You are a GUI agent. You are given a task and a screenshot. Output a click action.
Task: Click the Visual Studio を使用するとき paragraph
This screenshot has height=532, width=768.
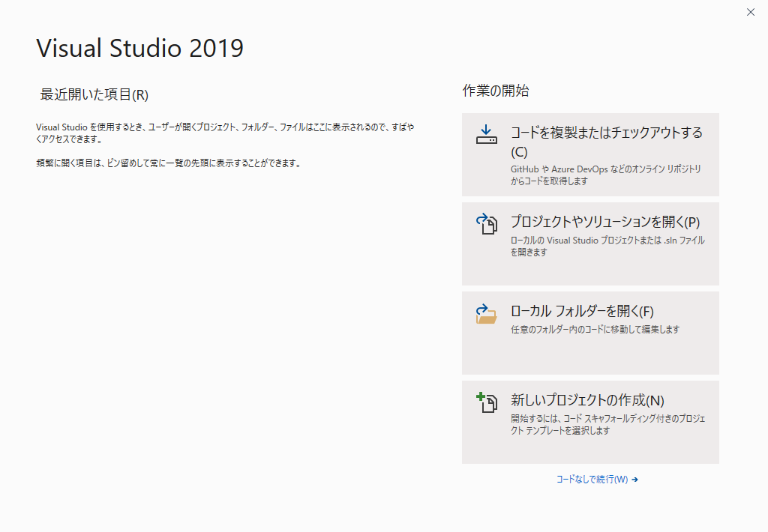225,133
